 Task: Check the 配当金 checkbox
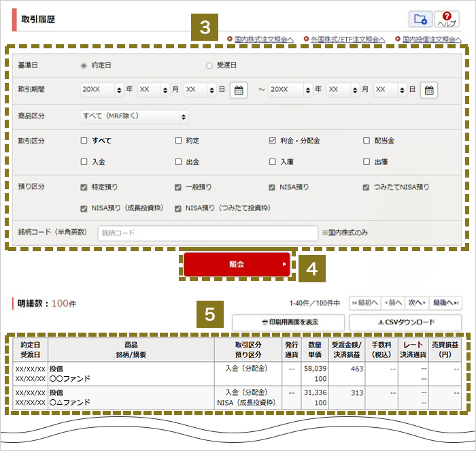point(367,140)
